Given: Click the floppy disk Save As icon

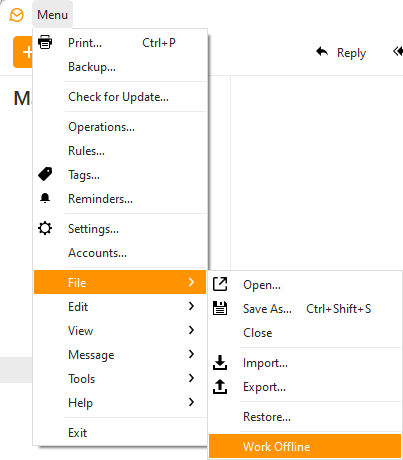Looking at the screenshot, I should [220, 308].
